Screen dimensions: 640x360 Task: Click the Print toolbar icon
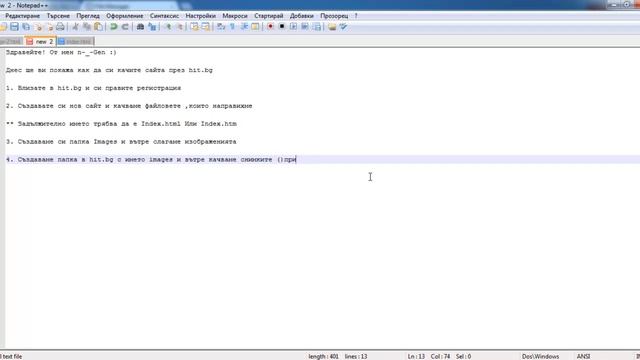(x=60, y=27)
